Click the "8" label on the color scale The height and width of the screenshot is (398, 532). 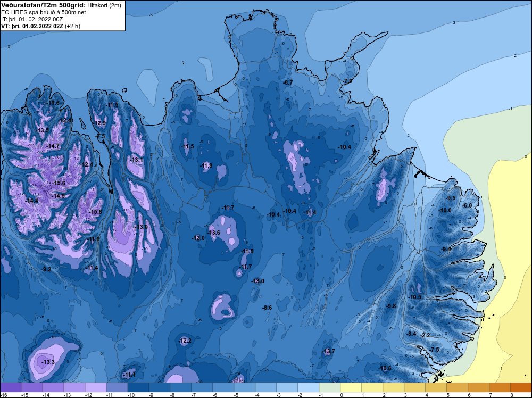[x=512, y=395]
